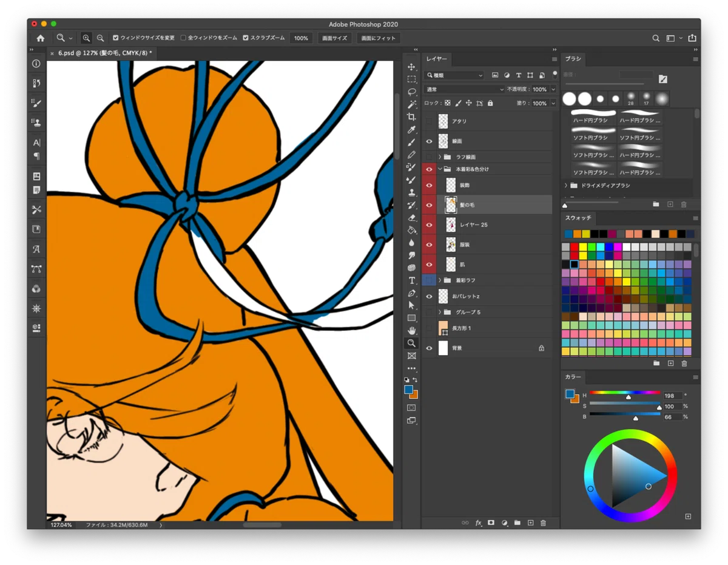The height and width of the screenshot is (565, 728).
Task: Click the 画面にフィット button
Action: tap(378, 38)
